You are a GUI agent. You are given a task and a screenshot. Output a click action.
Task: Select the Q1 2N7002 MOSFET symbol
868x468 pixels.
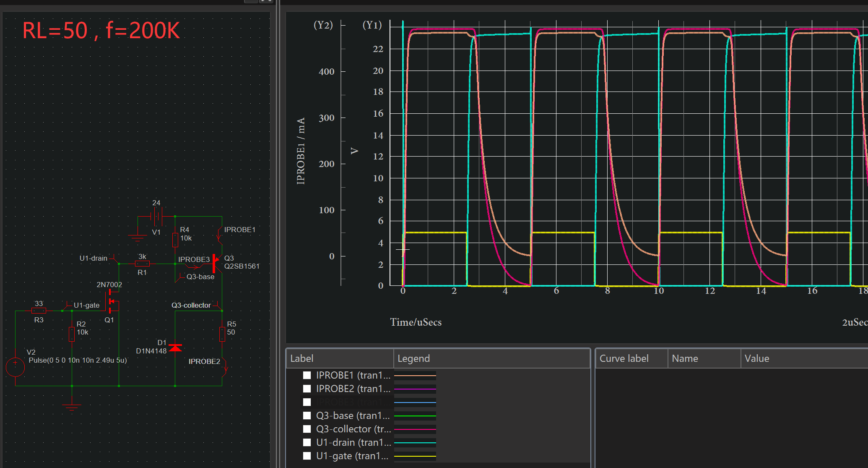click(111, 301)
